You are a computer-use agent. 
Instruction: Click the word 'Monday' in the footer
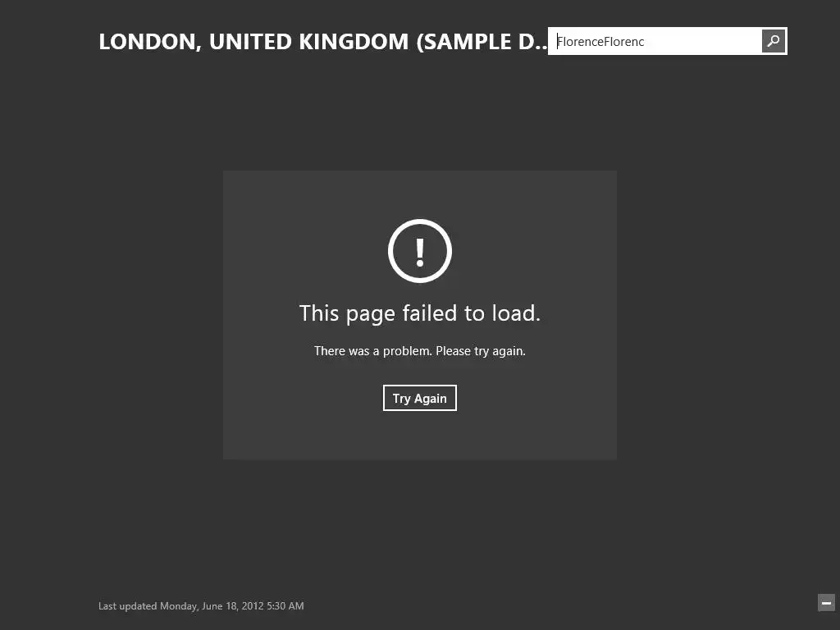click(180, 606)
